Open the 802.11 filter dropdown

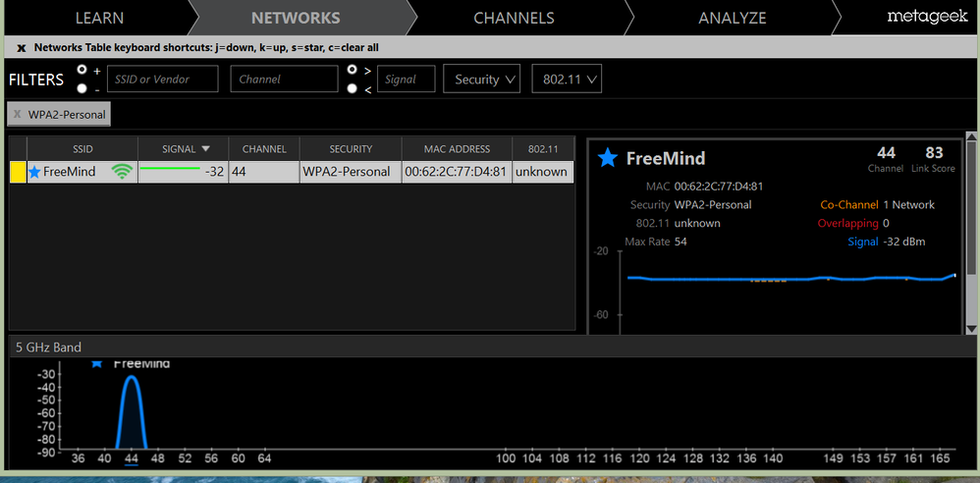point(567,80)
